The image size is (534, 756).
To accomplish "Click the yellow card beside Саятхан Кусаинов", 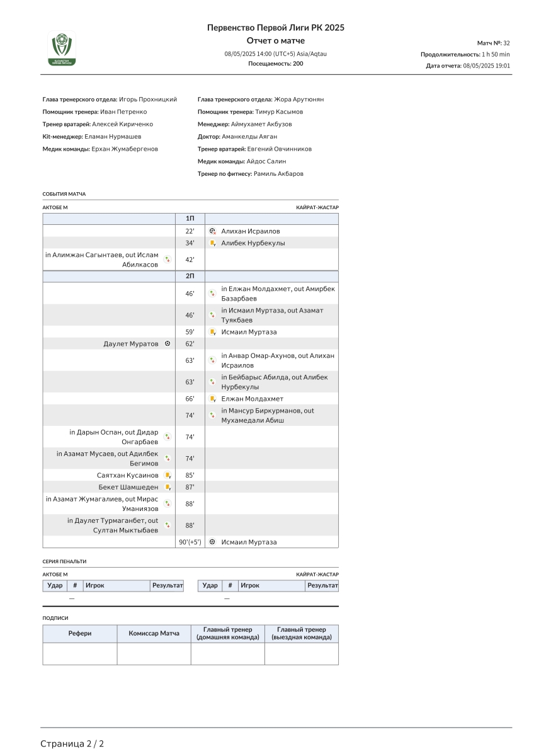I will (x=168, y=475).
